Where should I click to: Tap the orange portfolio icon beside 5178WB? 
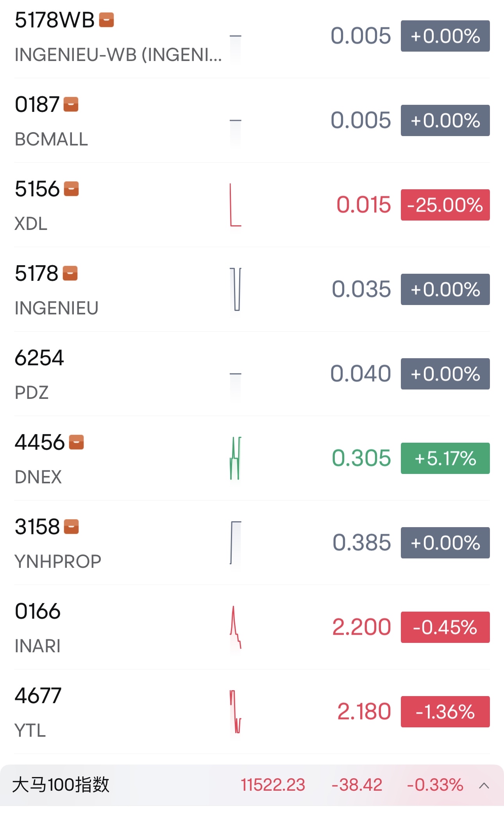pyautogui.click(x=106, y=20)
